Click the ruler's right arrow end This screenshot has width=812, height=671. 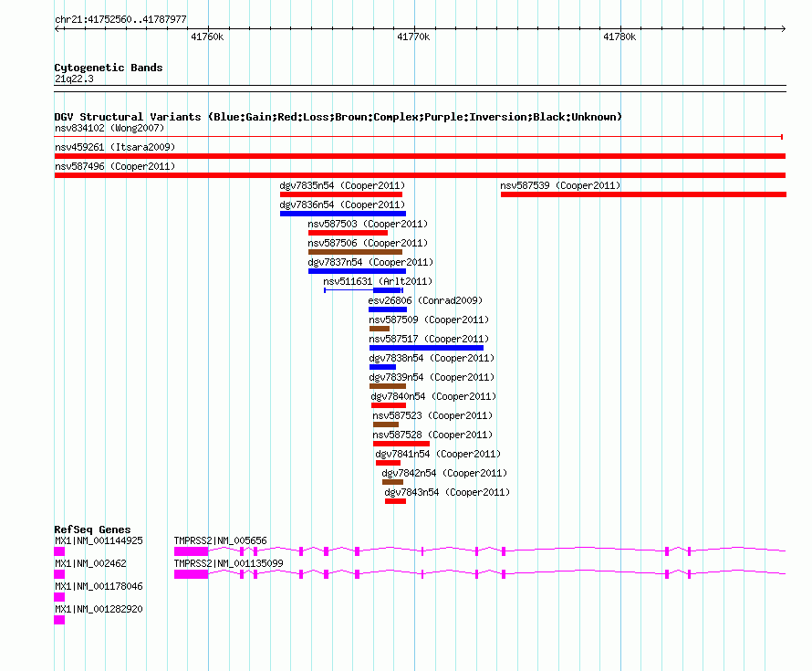[x=784, y=28]
